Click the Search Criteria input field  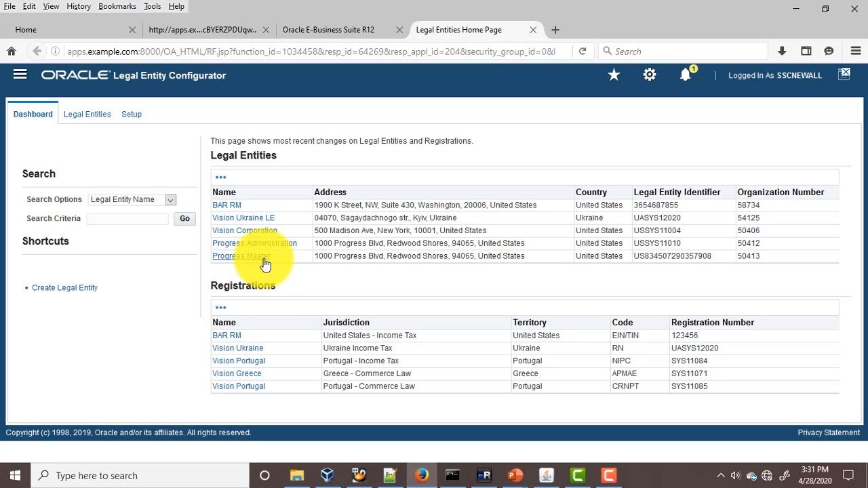127,218
